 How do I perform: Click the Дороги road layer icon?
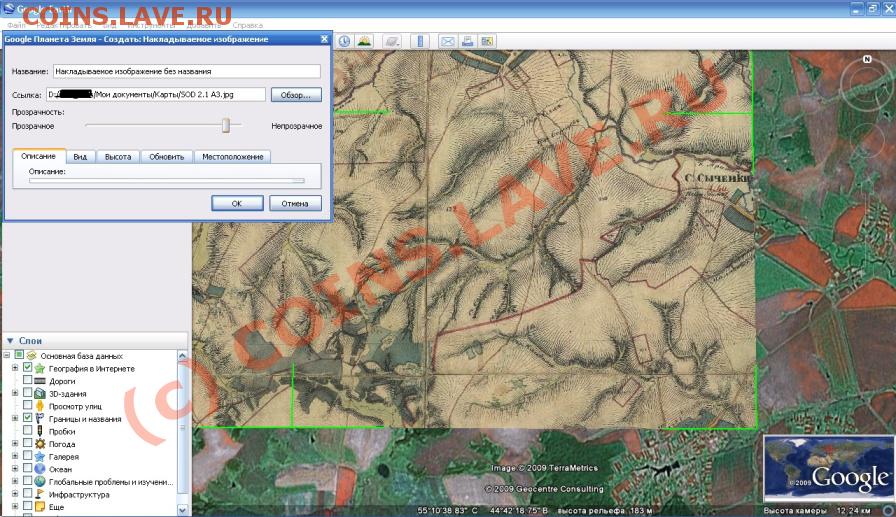pos(39,381)
